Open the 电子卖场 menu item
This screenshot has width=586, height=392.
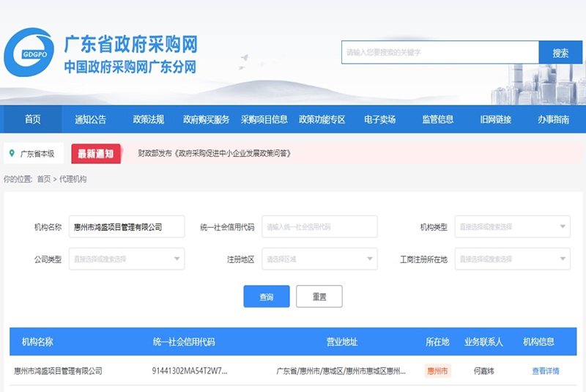(x=379, y=119)
